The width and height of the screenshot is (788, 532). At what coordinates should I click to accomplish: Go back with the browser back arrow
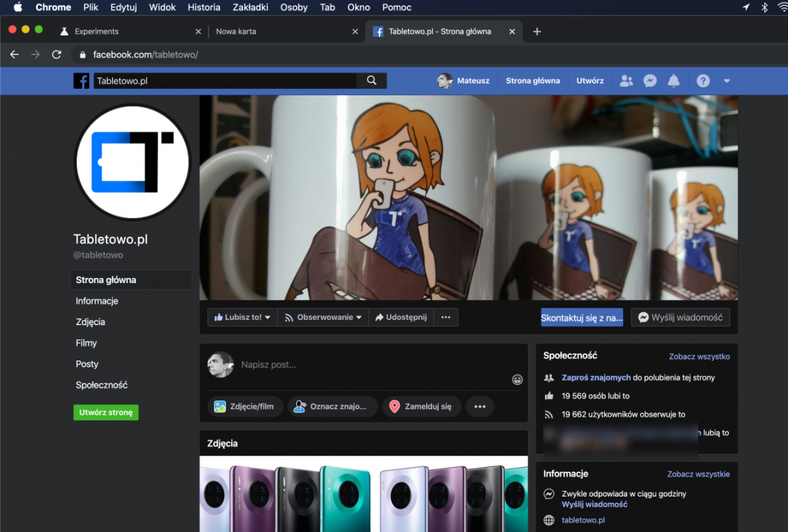14,55
